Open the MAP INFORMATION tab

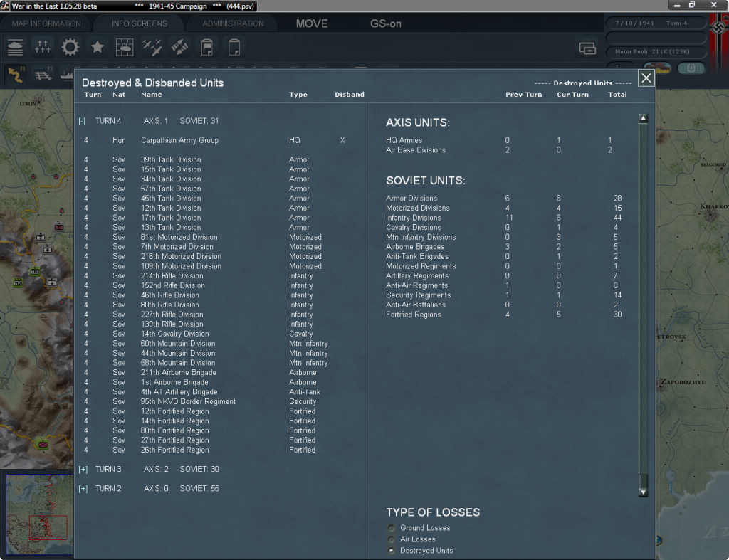click(x=46, y=23)
